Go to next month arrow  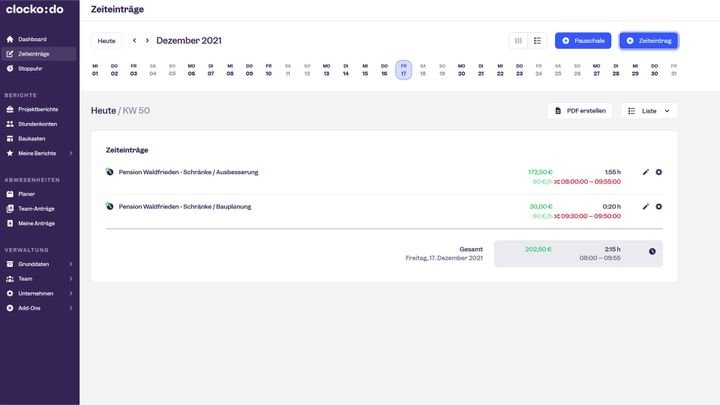(147, 40)
